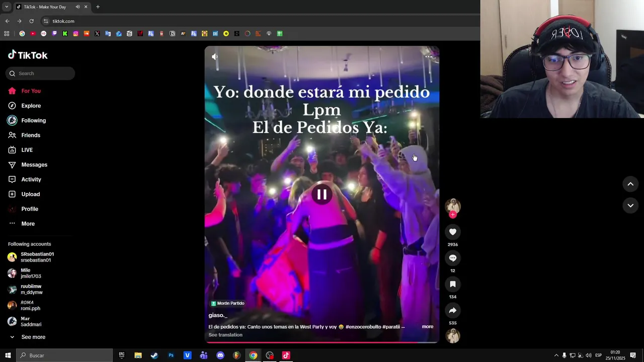Screen dimensions: 644x362
Task: Share video using arrow icon
Action: coord(453,310)
